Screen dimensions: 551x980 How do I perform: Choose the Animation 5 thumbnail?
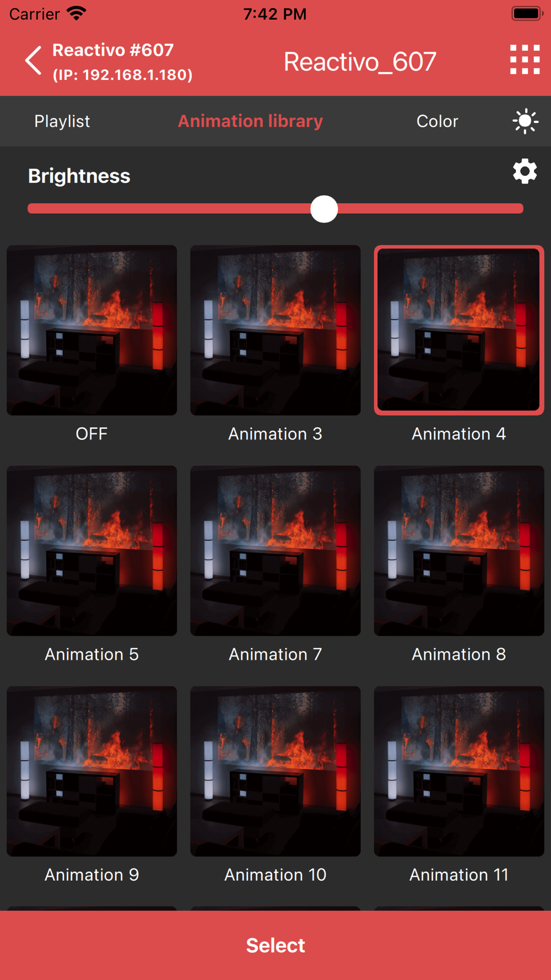point(92,551)
